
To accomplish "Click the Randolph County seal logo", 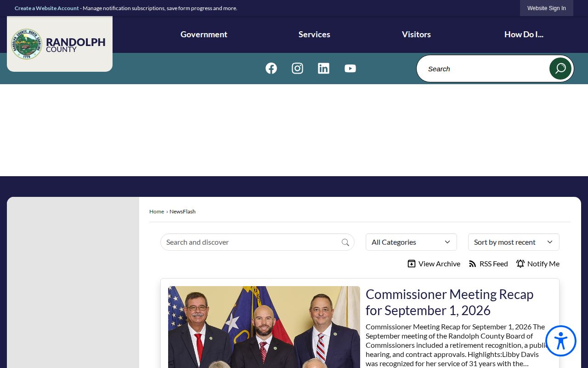I will coord(27,44).
